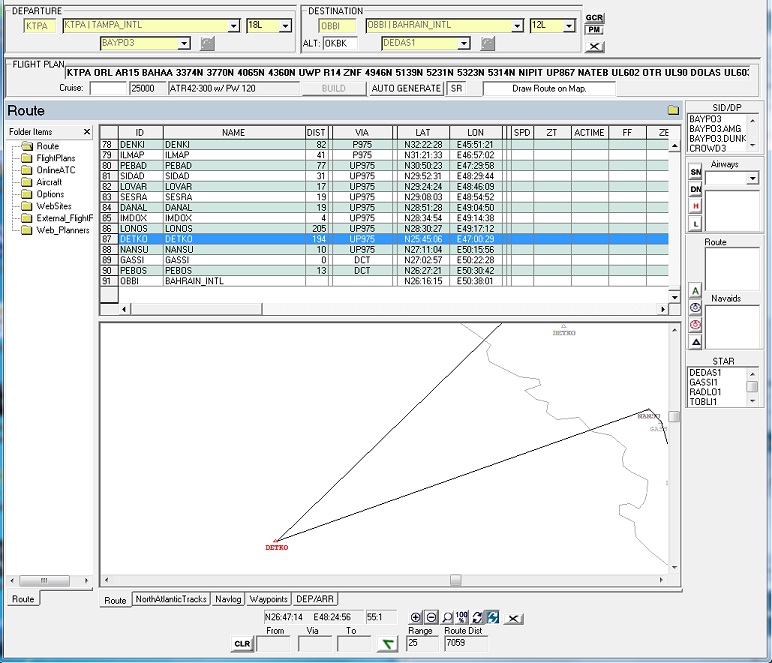Toggle the red H high airways button
772x663 pixels.
coord(695,206)
